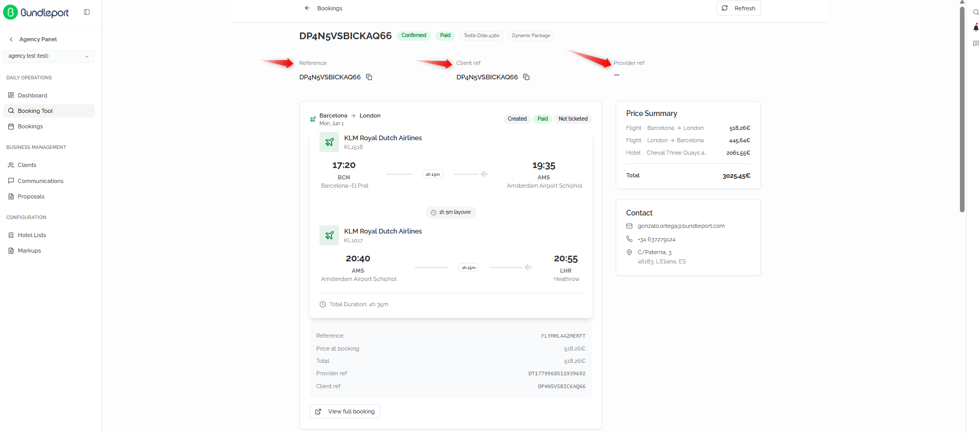Copy the Reference code DP4N5VSBICKAQ66
Image resolution: width=980 pixels, height=433 pixels.
[369, 77]
